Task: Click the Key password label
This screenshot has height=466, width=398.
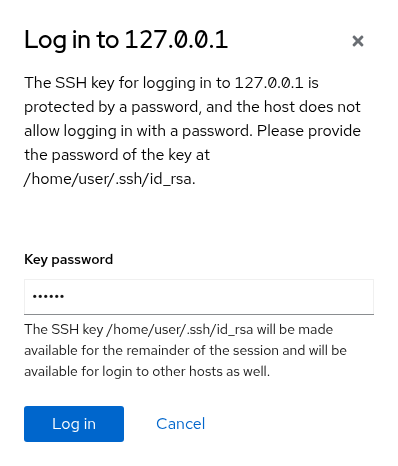Action: pos(68,259)
